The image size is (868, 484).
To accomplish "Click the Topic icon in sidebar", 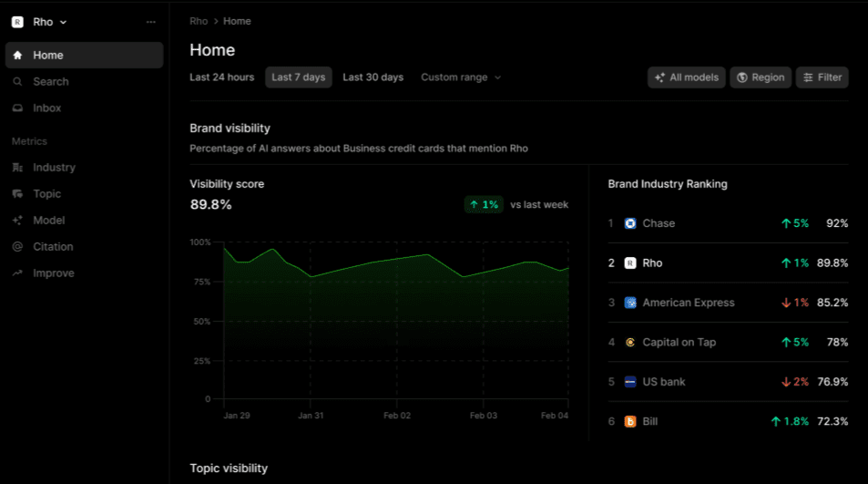I will pos(17,194).
